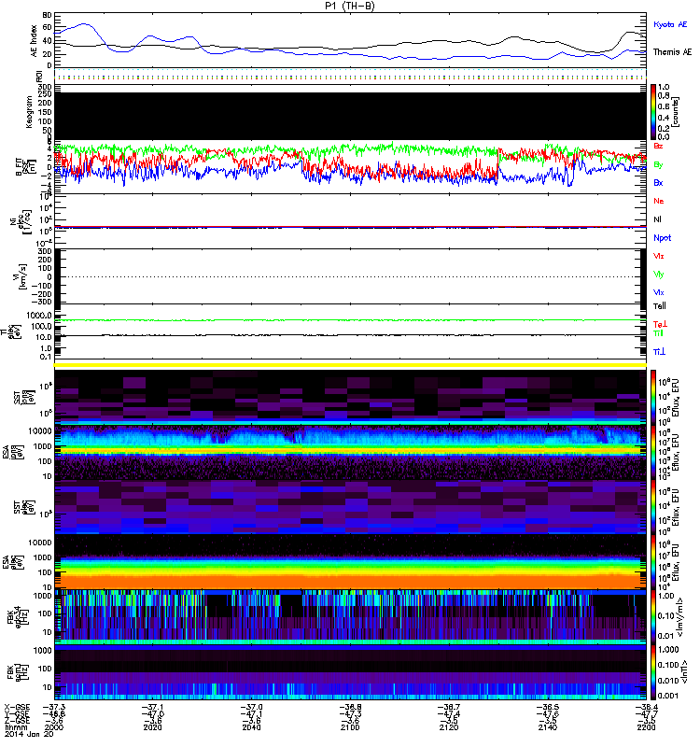Click the SST ions Eflux color bar
The height and width of the screenshot is (747, 700).
coord(654,396)
